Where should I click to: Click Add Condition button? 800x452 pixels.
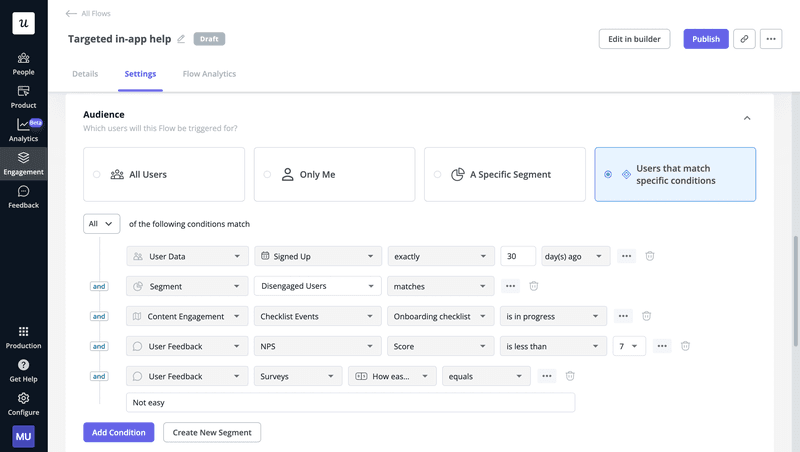(118, 432)
